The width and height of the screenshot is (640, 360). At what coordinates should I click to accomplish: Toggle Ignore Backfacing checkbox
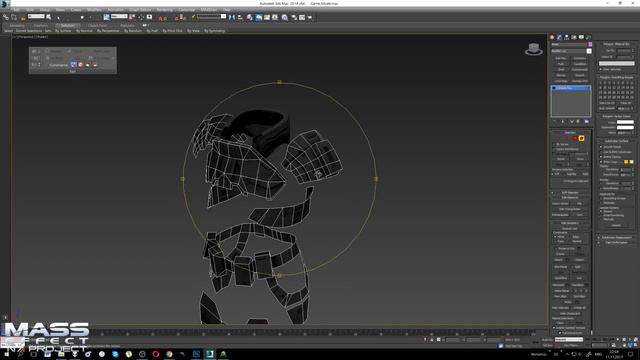point(554,149)
